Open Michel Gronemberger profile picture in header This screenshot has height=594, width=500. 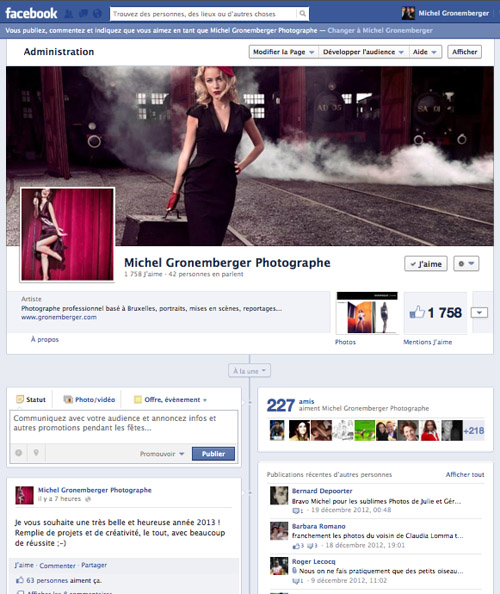pyautogui.click(x=408, y=13)
